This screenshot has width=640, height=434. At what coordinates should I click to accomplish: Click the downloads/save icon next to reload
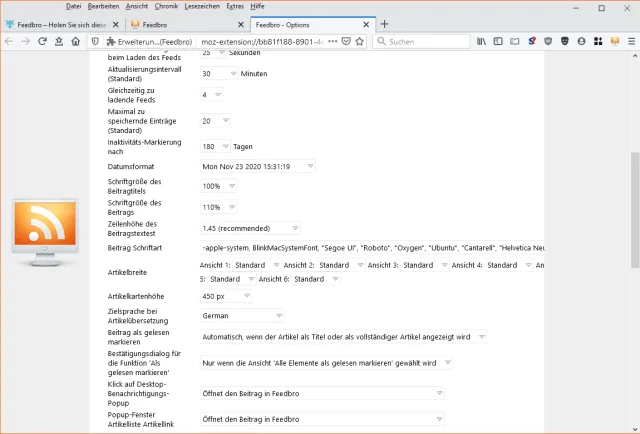click(x=59, y=41)
